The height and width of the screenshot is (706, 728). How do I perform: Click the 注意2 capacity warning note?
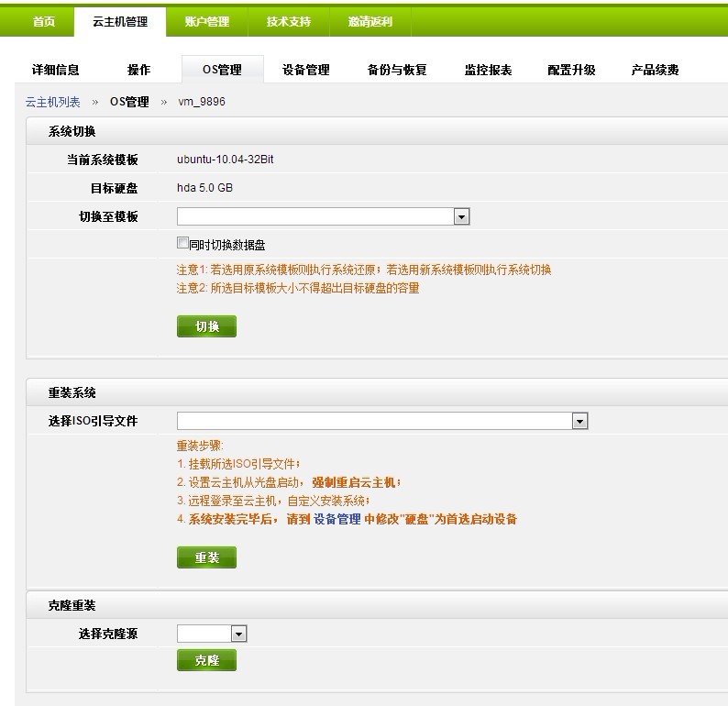click(298, 288)
